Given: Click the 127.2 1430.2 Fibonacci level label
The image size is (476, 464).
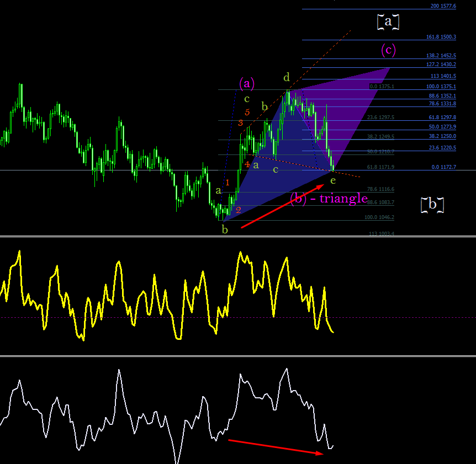Looking at the screenshot, I should point(441,65).
